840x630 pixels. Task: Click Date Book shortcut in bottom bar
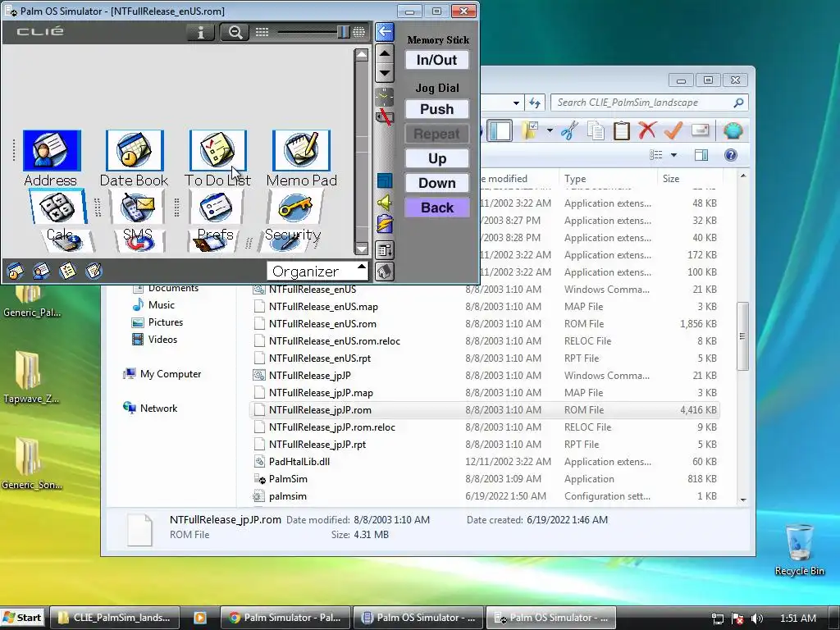pos(16,271)
